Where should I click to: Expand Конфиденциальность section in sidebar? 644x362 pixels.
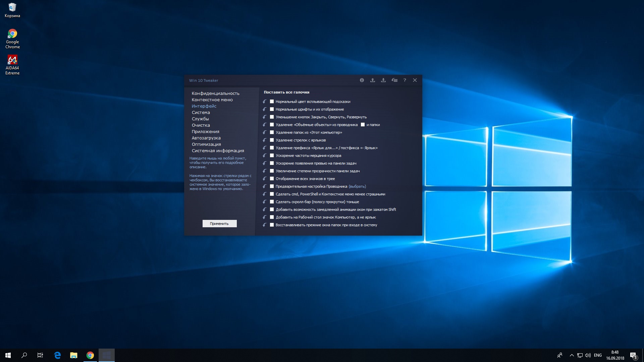coord(215,93)
